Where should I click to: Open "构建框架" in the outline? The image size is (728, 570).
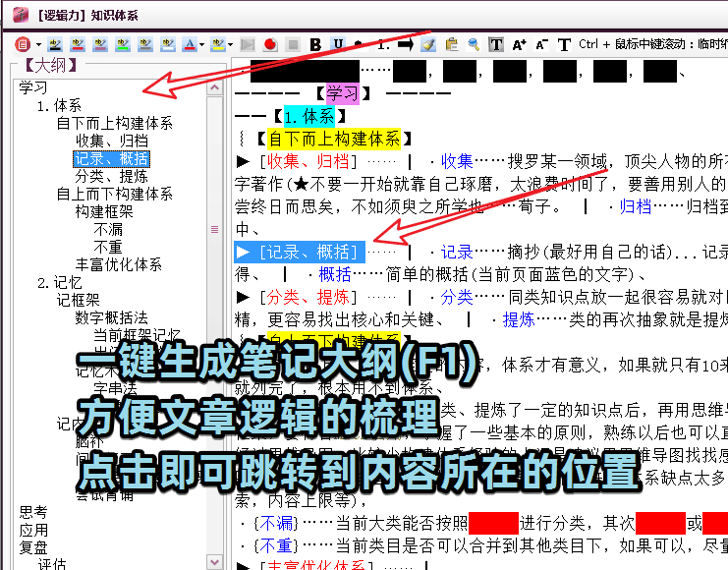(104, 211)
